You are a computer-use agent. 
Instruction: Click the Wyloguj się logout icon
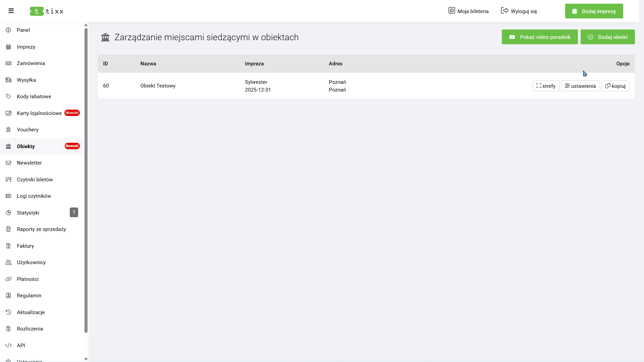click(x=504, y=11)
